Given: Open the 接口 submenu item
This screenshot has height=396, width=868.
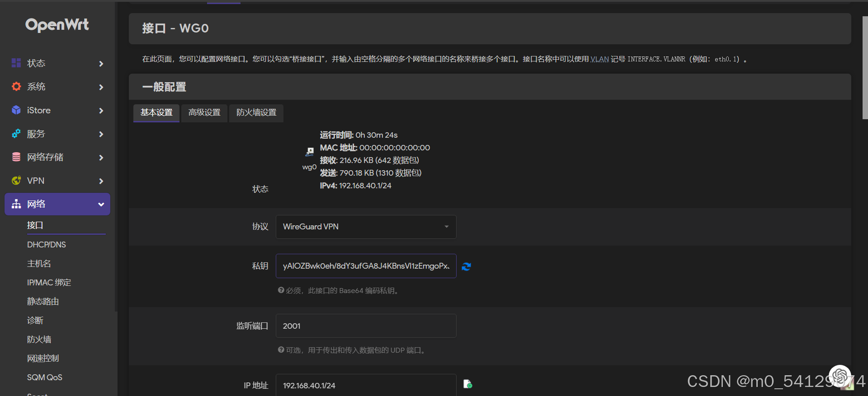Looking at the screenshot, I should click(35, 225).
